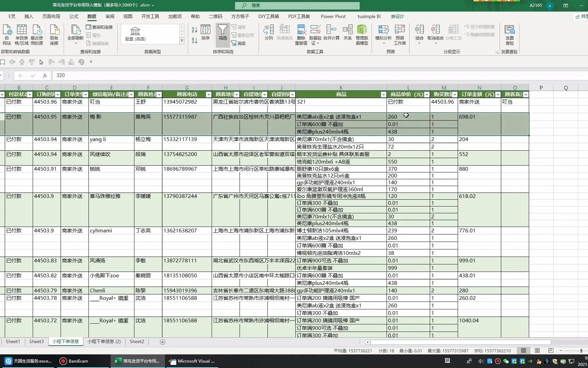Click From Table/Range (来自表格/区域) icon
Viewport: 588px width, 368px height.
[x=22, y=35]
